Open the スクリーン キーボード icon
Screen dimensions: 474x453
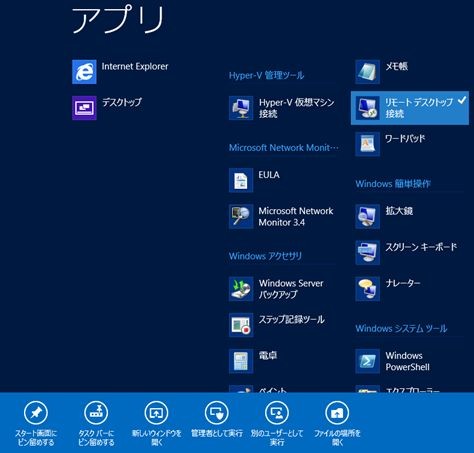pos(367,253)
